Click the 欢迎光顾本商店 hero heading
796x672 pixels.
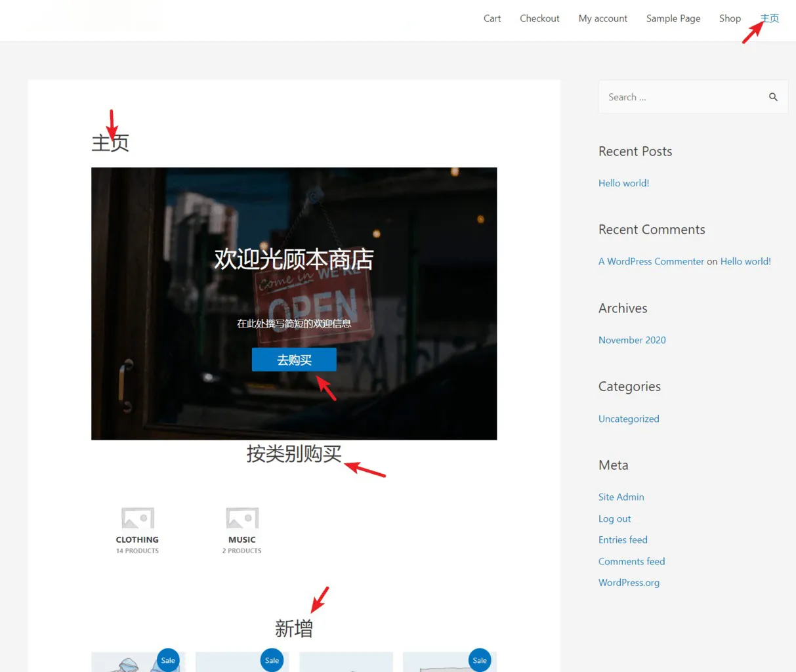[294, 259]
